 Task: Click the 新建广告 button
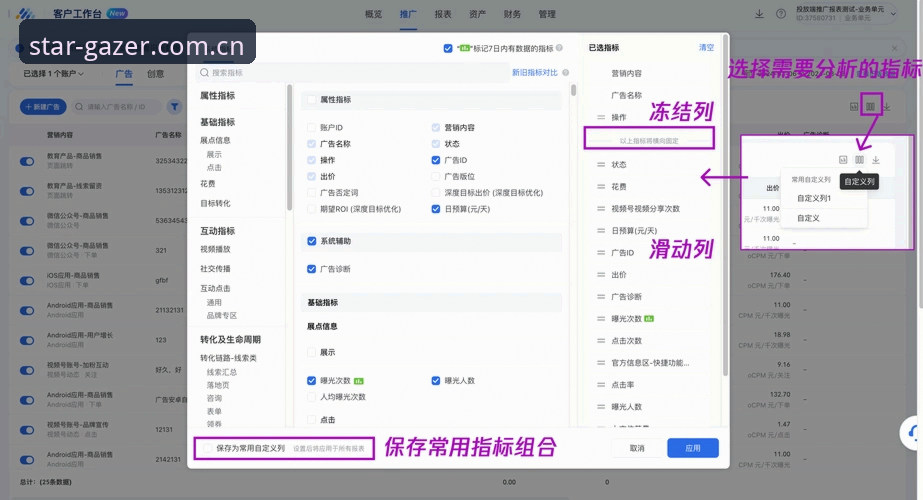(x=43, y=107)
